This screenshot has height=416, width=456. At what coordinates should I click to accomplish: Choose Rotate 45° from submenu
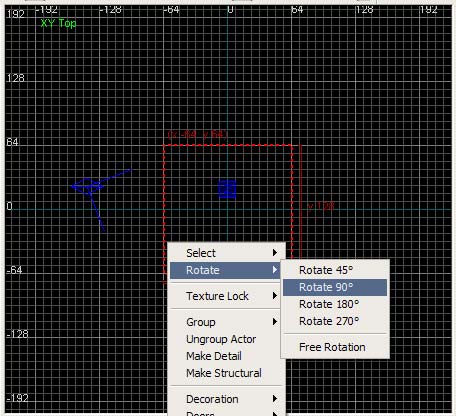tap(335, 270)
